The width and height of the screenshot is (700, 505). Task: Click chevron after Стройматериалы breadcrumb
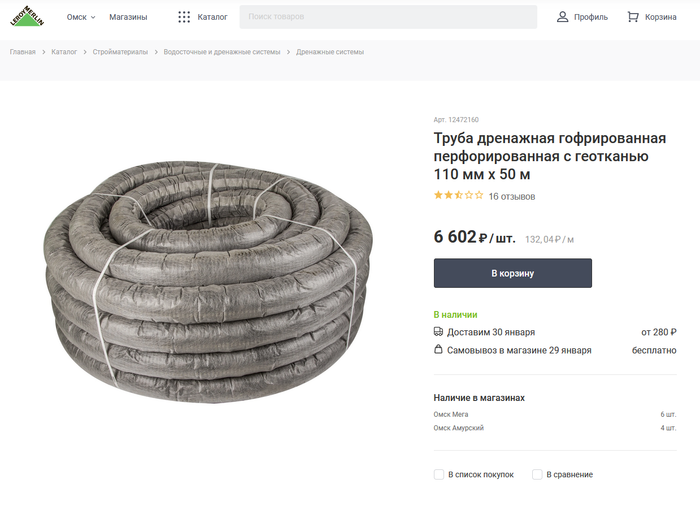click(x=156, y=52)
